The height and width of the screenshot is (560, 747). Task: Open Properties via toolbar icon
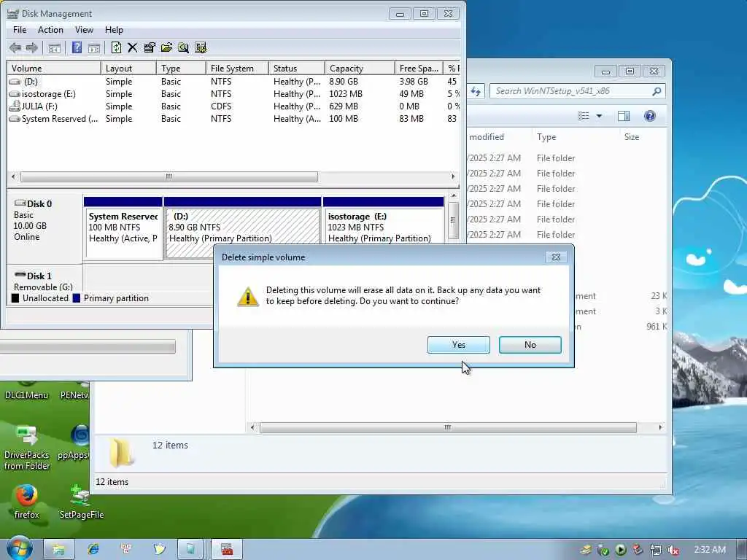coord(150,47)
